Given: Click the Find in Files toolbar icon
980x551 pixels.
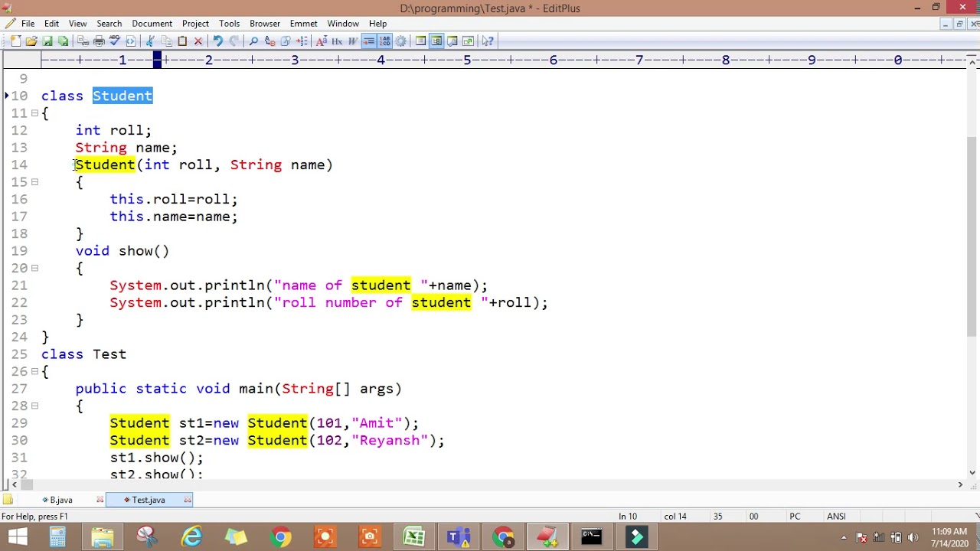Looking at the screenshot, I should click(x=285, y=41).
